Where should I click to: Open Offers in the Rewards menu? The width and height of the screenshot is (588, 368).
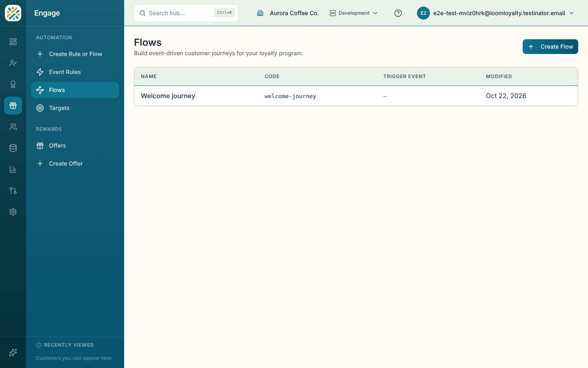(75, 146)
